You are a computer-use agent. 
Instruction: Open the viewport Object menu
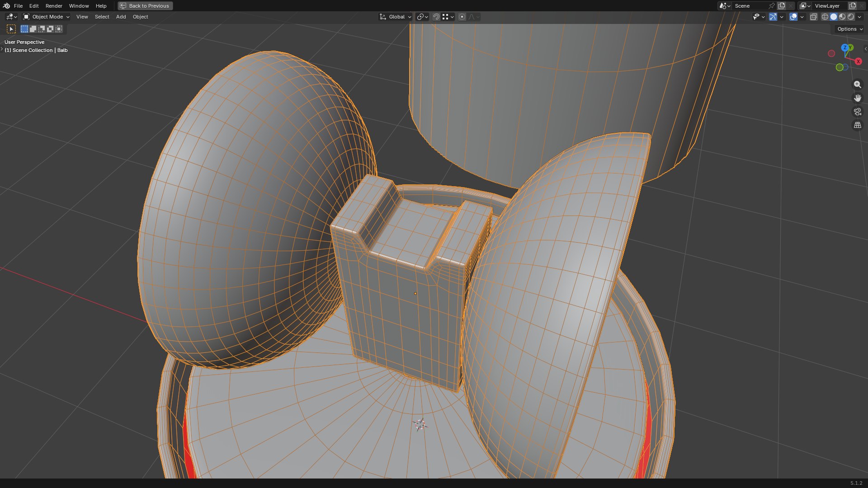[140, 17]
